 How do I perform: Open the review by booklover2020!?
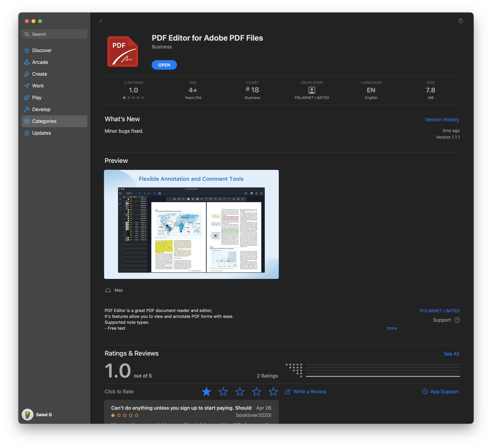click(x=191, y=412)
